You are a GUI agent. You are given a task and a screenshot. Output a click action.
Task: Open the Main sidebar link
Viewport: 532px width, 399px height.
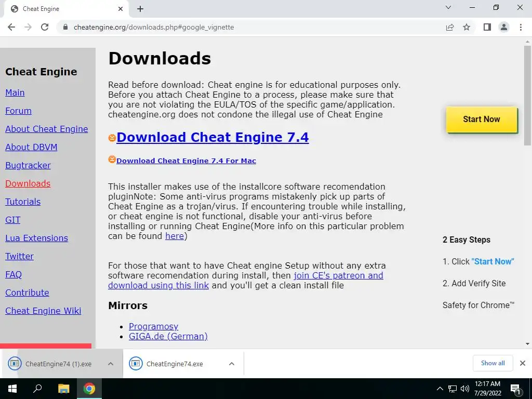[x=15, y=92]
